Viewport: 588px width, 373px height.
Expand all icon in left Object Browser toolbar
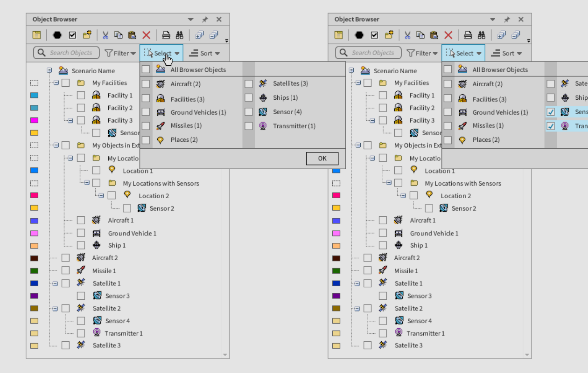click(x=199, y=35)
